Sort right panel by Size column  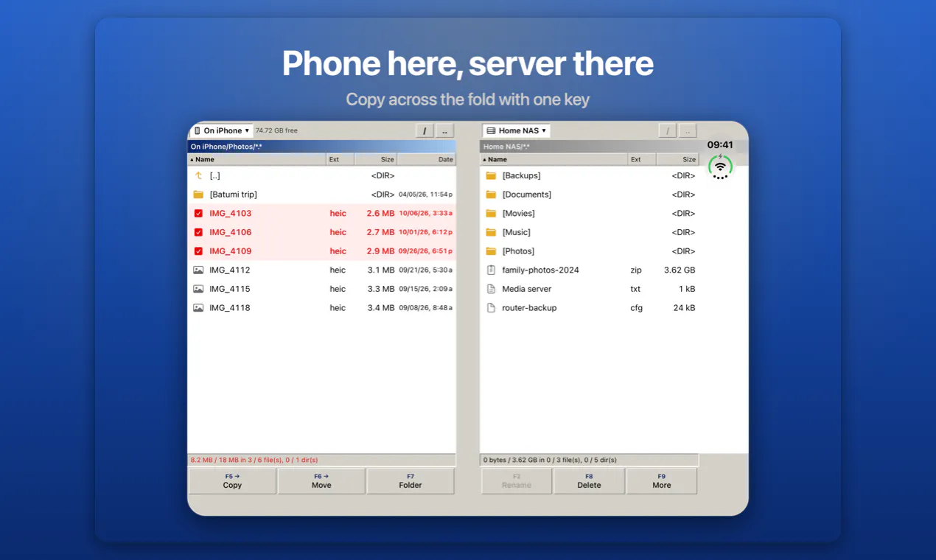(677, 159)
